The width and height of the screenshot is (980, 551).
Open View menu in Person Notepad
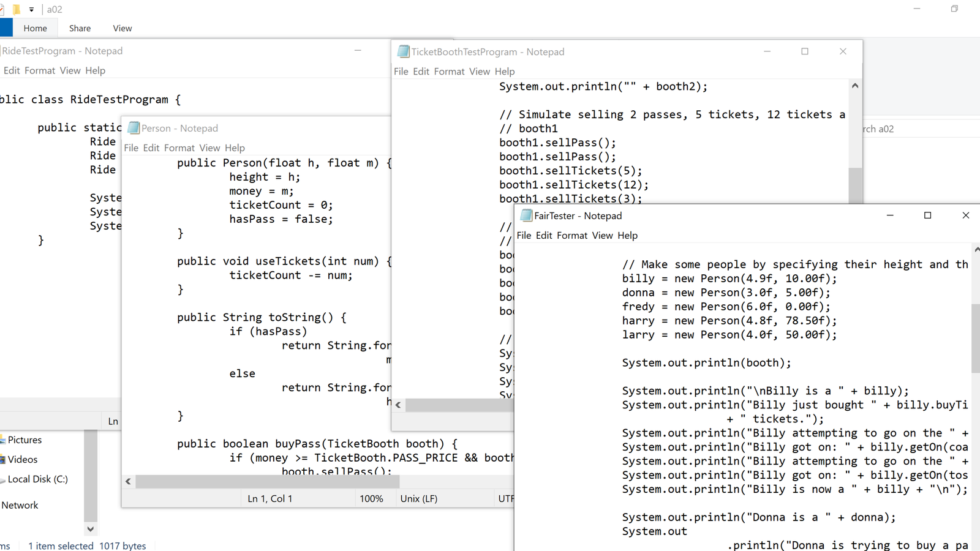tap(209, 148)
